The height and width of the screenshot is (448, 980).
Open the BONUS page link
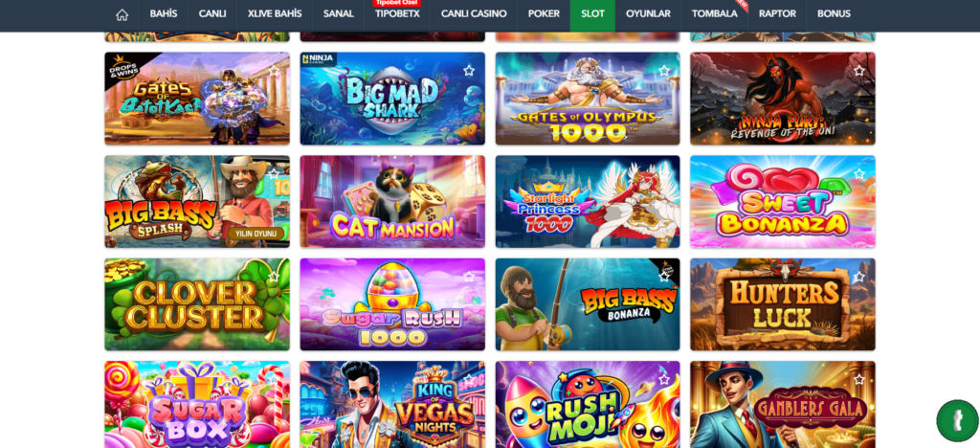834,13
